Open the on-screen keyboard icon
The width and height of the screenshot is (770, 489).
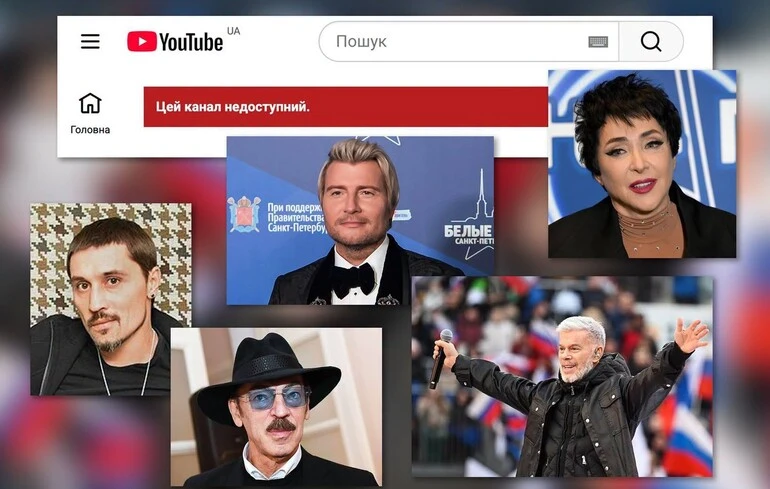[598, 42]
